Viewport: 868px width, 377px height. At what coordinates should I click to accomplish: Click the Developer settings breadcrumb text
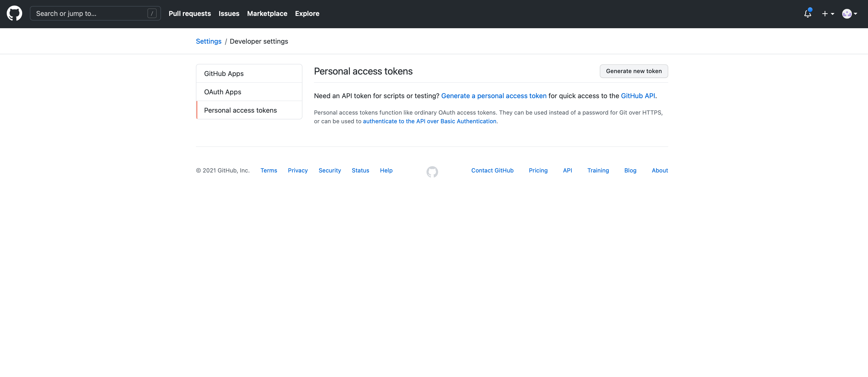[x=259, y=41]
